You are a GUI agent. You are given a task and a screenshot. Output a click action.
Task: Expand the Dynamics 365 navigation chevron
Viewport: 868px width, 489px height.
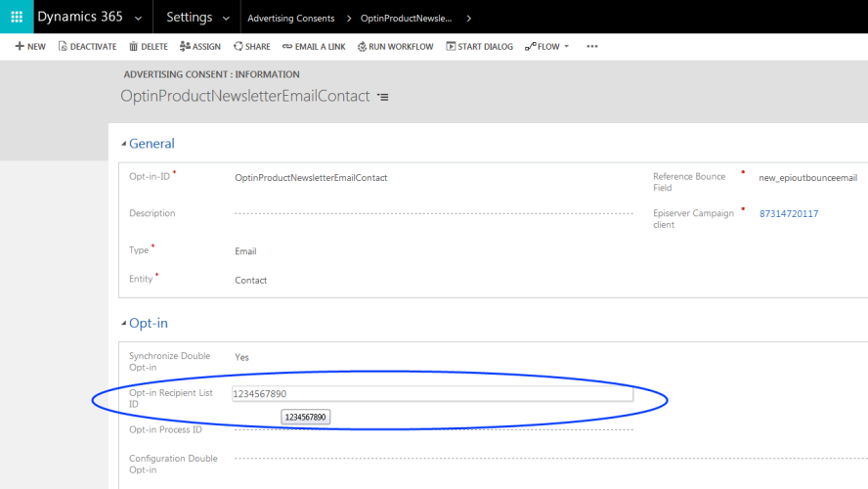[x=138, y=18]
